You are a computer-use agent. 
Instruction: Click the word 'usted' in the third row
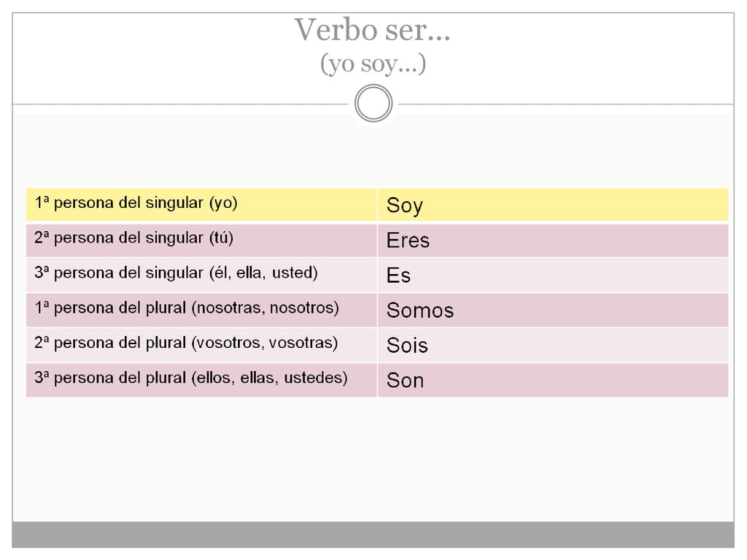click(292, 273)
